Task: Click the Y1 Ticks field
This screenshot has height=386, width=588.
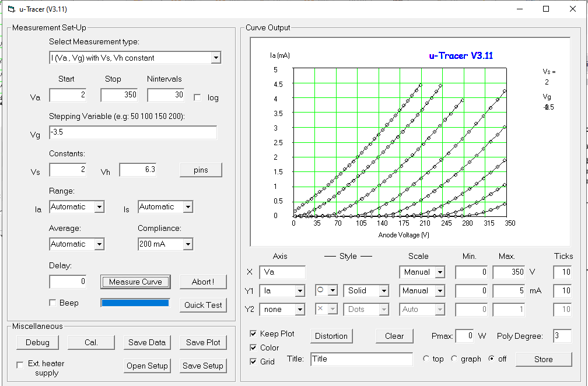Action: tap(562, 291)
